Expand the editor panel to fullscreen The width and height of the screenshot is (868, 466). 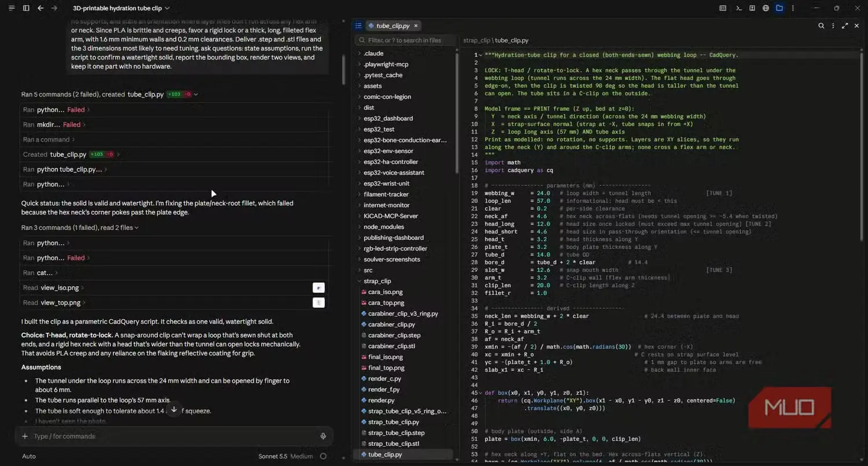[x=845, y=25]
